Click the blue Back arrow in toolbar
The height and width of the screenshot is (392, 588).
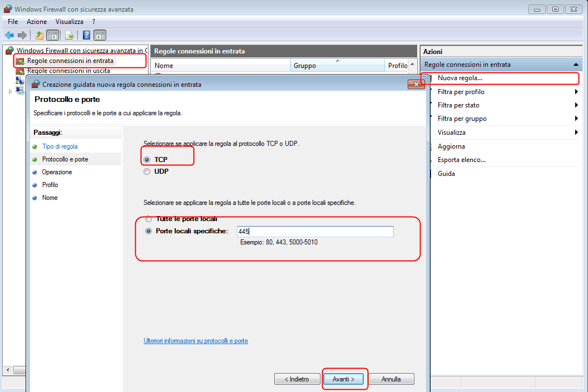pyautogui.click(x=9, y=35)
